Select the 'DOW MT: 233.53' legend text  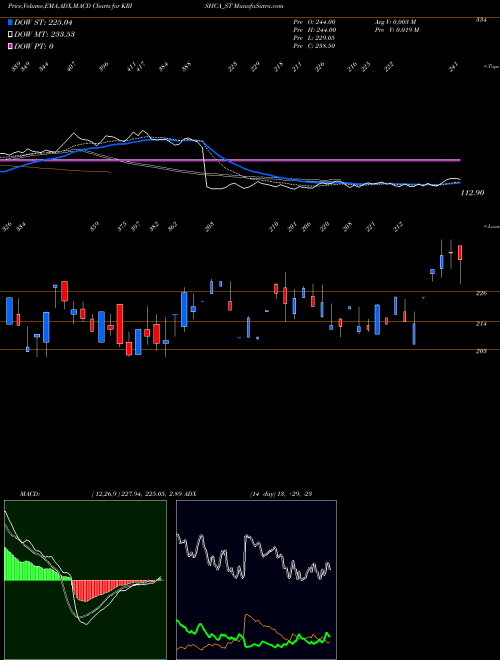[x=45, y=35]
